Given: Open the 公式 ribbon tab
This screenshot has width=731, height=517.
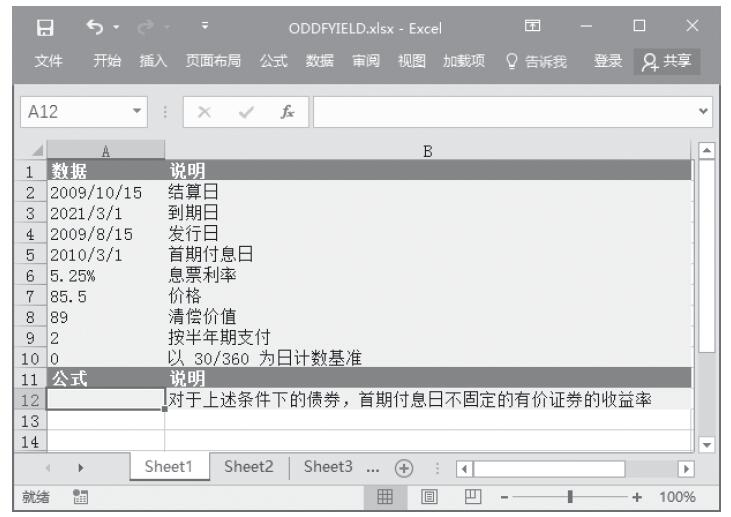Looking at the screenshot, I should pyautogui.click(x=274, y=62).
